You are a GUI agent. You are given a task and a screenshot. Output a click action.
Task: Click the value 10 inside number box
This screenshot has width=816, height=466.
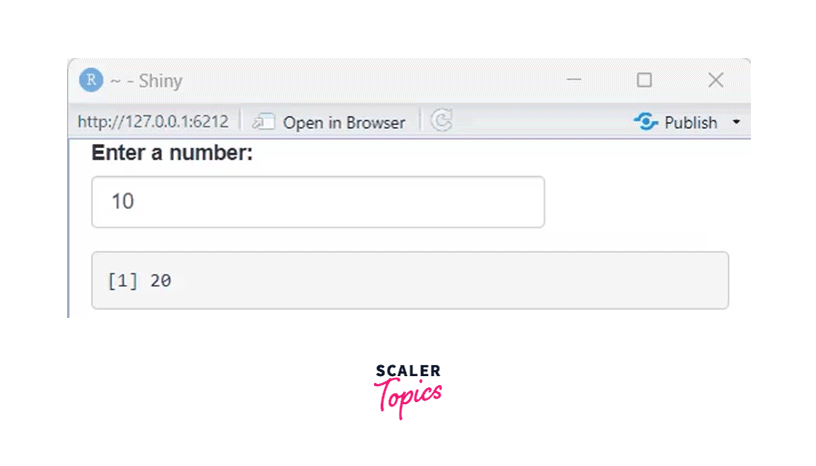tap(123, 201)
